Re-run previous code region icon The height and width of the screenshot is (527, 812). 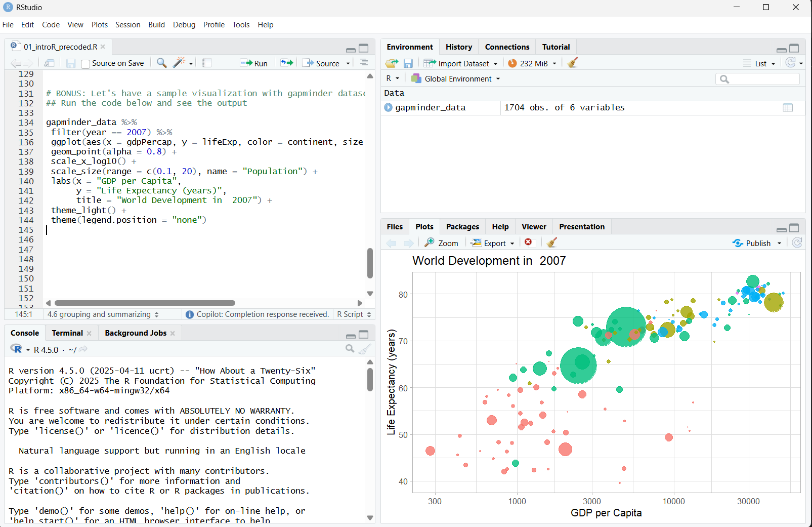pos(287,63)
